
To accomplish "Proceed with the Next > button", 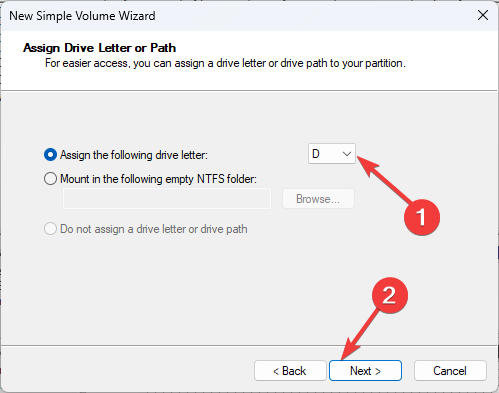I will [365, 370].
